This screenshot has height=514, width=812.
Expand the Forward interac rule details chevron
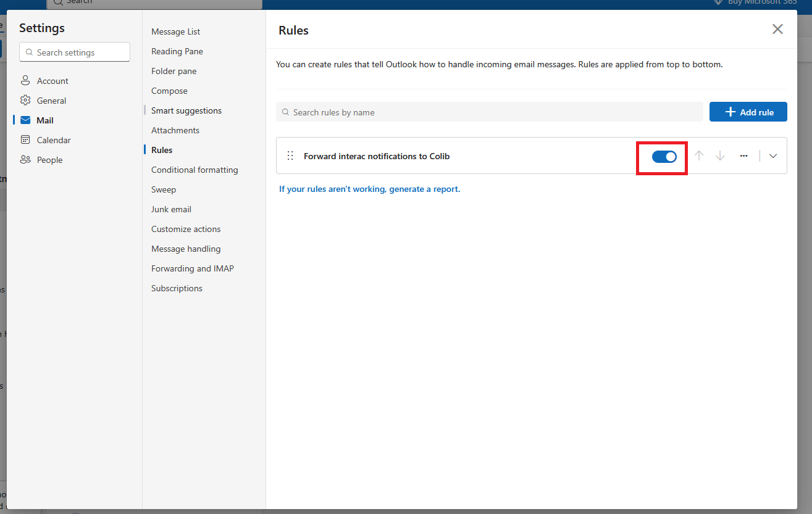[x=773, y=156]
